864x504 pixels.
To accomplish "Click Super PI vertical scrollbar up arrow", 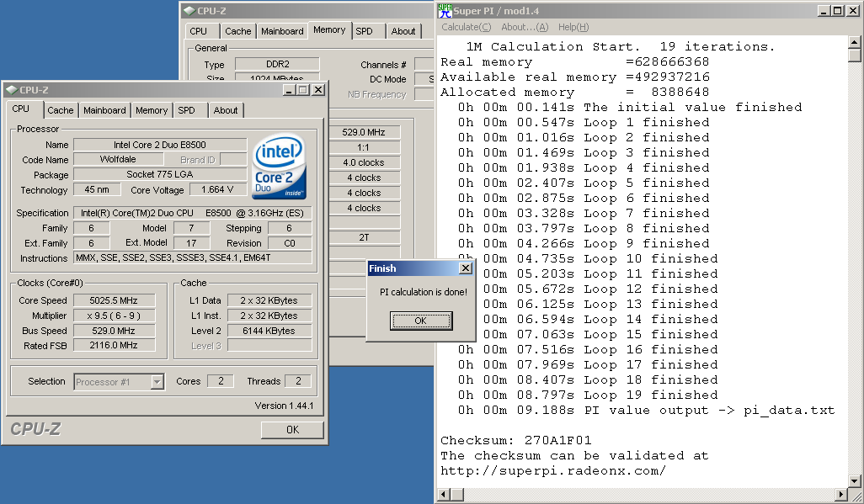I will coord(854,42).
